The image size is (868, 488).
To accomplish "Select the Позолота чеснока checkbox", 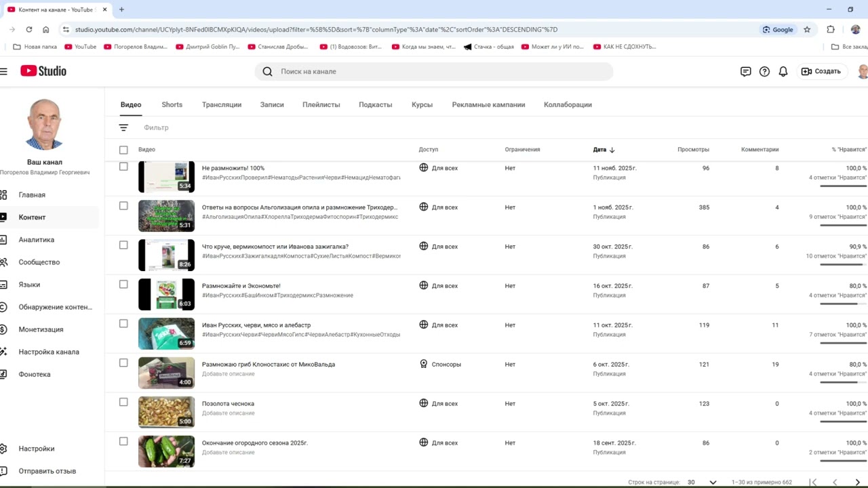I will coord(123,403).
